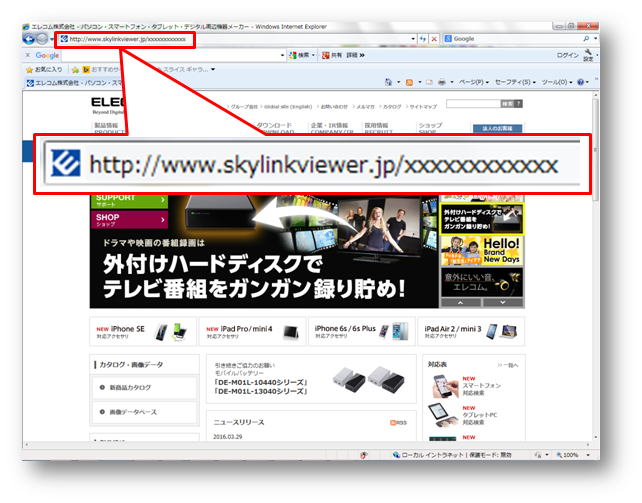Image resolution: width=642 pixels, height=503 pixels.
Task: Click banner carousel up arrow
Action: (x=460, y=302)
